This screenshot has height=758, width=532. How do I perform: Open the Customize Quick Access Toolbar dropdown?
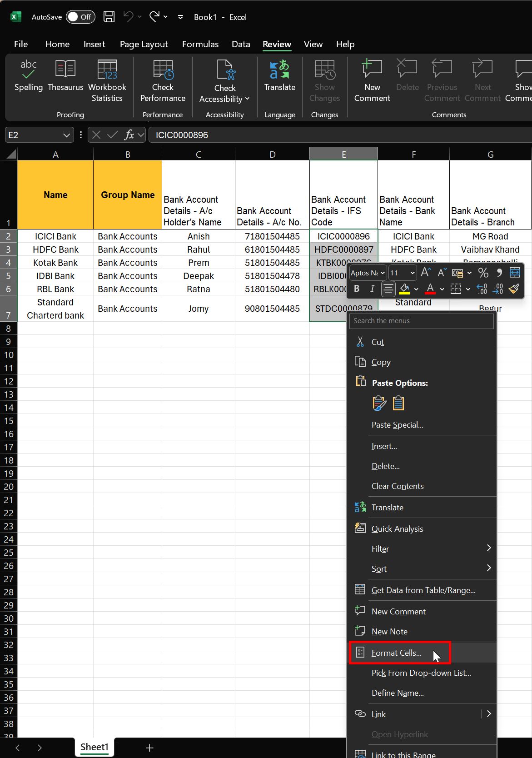click(x=180, y=17)
